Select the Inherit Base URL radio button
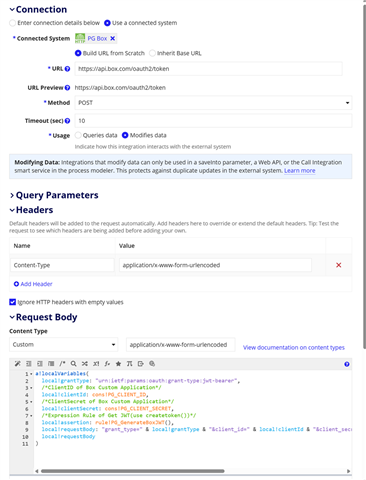This screenshot has height=480, width=366. (152, 53)
